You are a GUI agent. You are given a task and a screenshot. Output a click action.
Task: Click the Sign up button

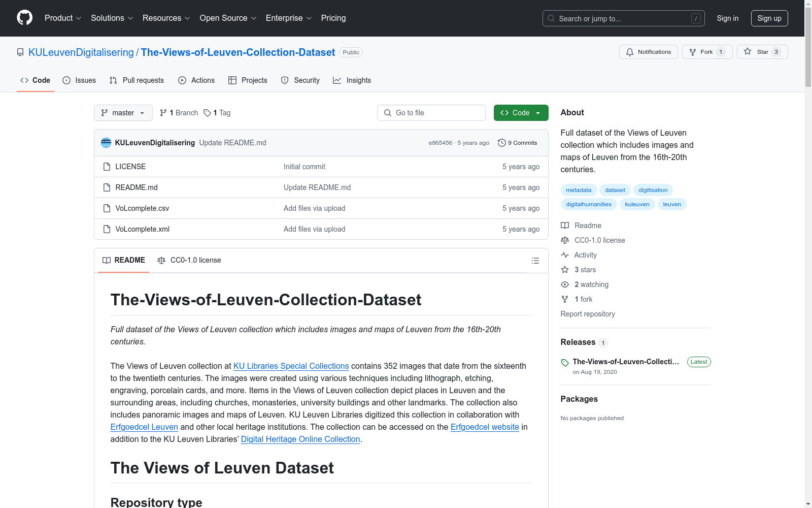(769, 18)
